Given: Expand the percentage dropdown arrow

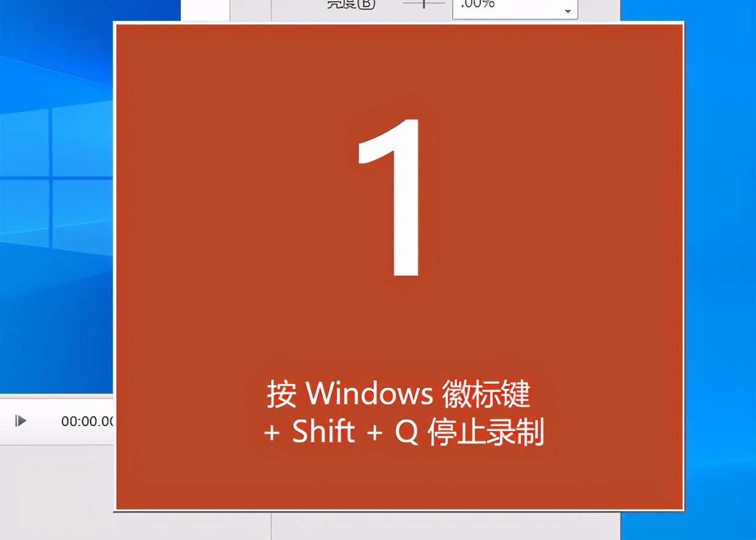Looking at the screenshot, I should [568, 11].
